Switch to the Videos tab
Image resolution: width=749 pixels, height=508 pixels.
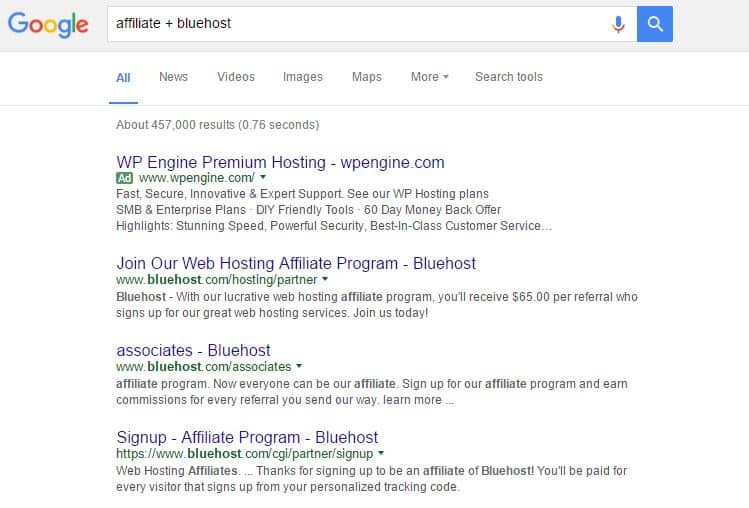(236, 77)
